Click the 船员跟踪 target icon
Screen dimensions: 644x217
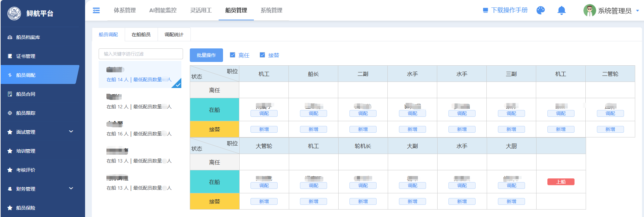click(10, 113)
